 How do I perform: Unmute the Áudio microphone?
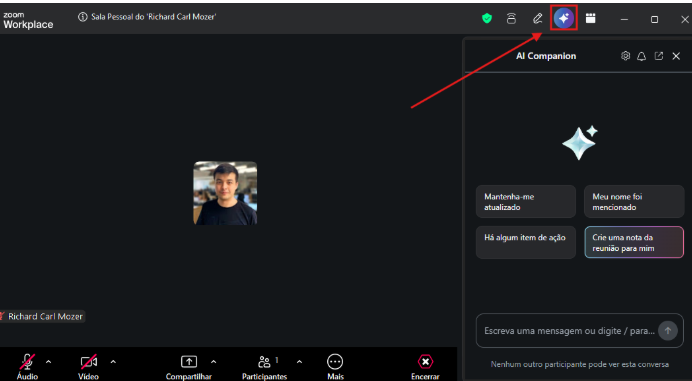pyautogui.click(x=27, y=366)
